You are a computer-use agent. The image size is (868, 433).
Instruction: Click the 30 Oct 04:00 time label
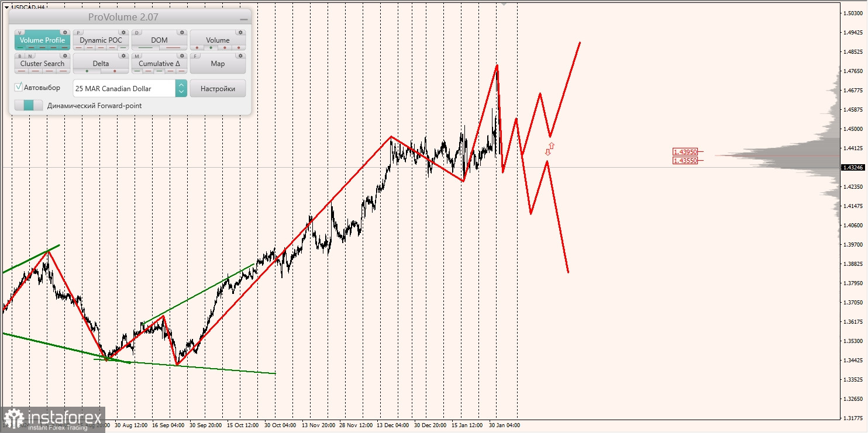[x=281, y=425]
